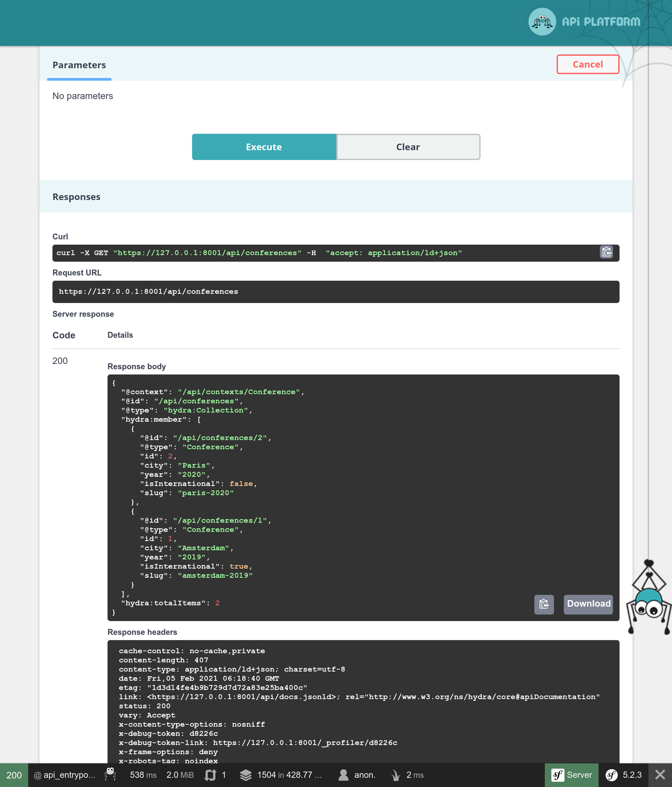Screen dimensions: 672x787
Task: Click the "paris-2020" slug value
Action: coord(206,493)
